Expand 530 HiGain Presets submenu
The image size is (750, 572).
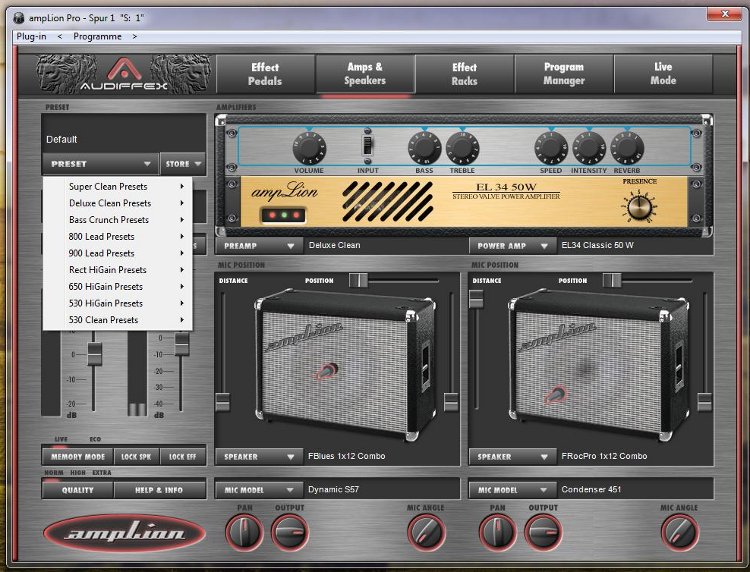click(x=118, y=303)
